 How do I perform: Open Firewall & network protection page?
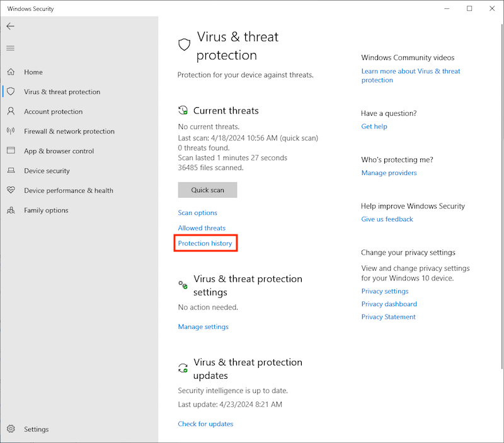point(69,132)
